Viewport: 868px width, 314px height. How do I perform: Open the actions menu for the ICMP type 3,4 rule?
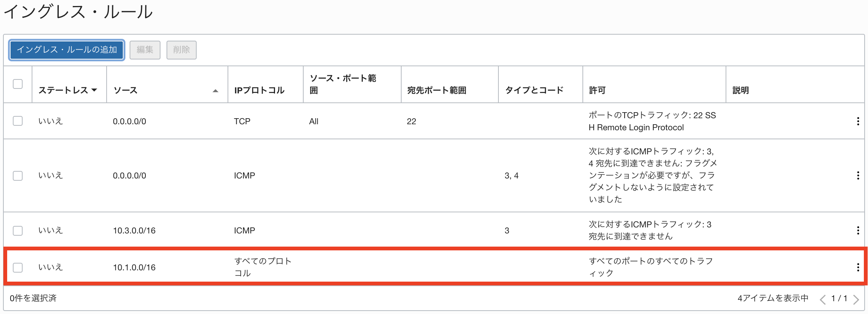[858, 175]
